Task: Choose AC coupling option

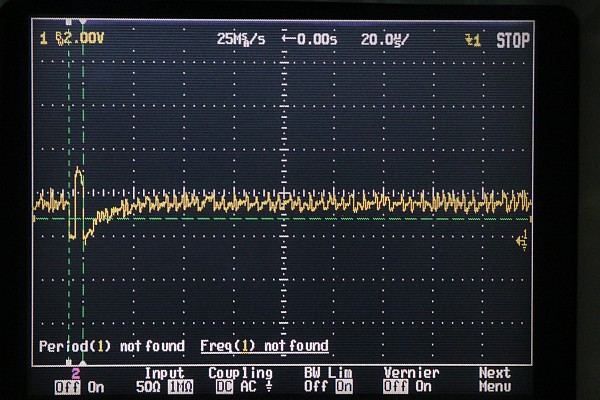Action: point(248,386)
